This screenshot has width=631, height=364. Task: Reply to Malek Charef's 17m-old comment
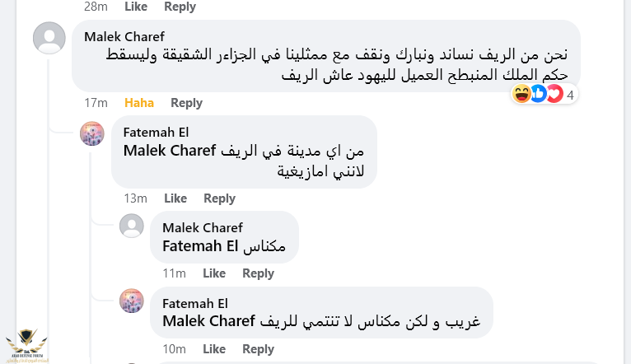(186, 103)
